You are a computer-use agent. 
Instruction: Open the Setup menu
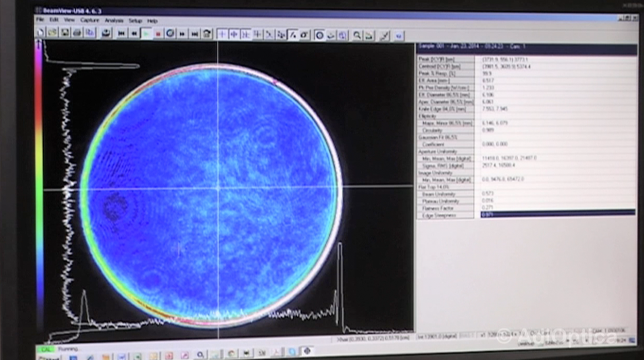[x=136, y=21]
